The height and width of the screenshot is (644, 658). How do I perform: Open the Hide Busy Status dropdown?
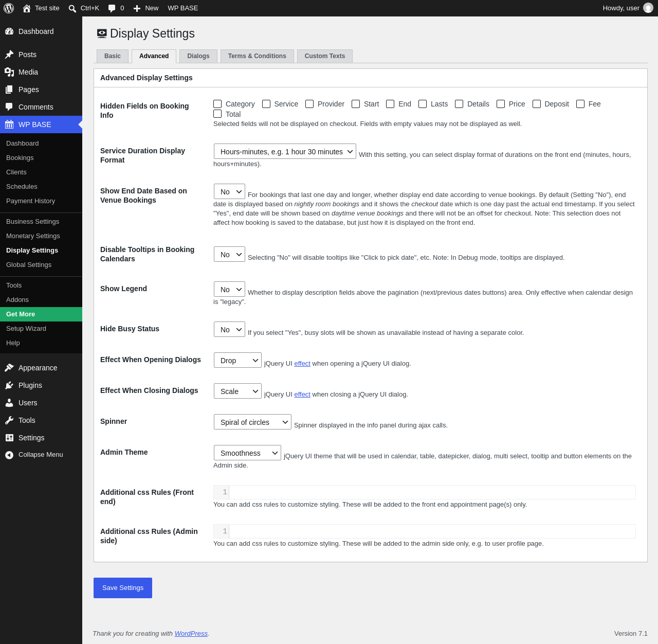pyautogui.click(x=229, y=329)
